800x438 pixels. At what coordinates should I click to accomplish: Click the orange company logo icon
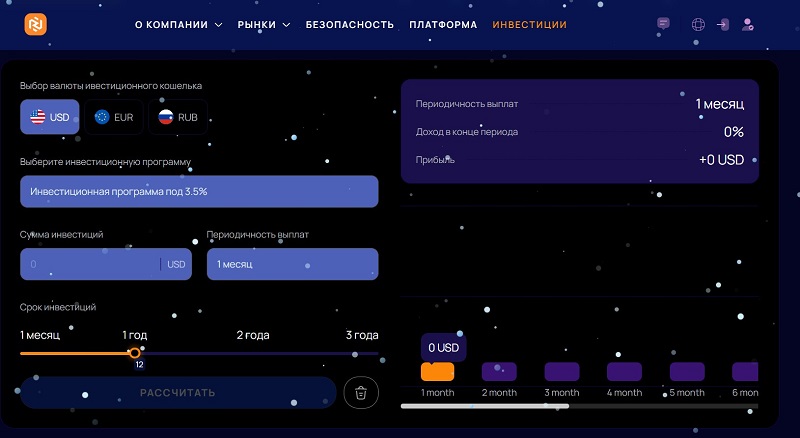36,24
